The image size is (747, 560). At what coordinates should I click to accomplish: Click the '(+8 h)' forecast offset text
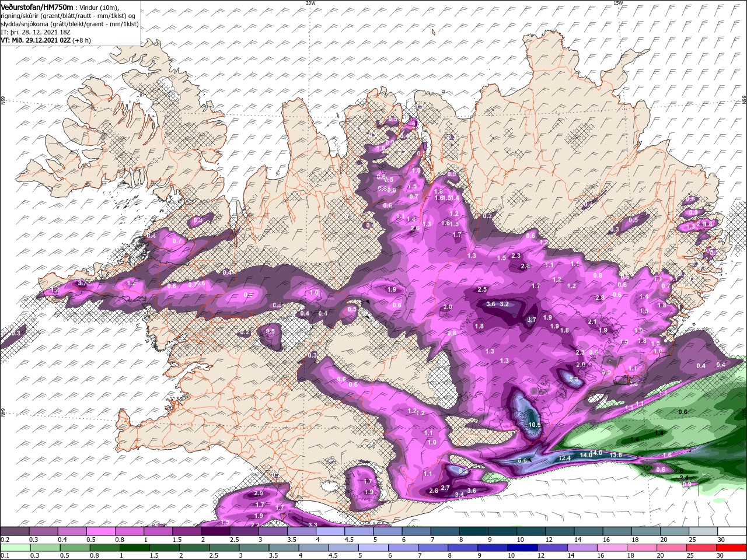[82, 40]
